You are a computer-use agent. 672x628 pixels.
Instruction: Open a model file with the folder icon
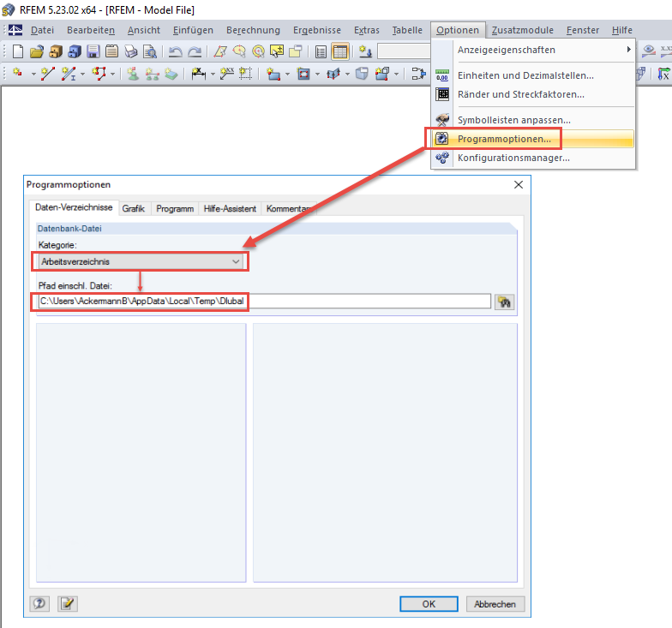(37, 51)
